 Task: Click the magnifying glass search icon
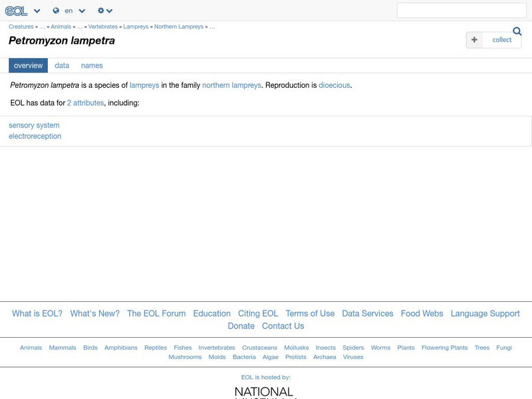[x=517, y=31]
